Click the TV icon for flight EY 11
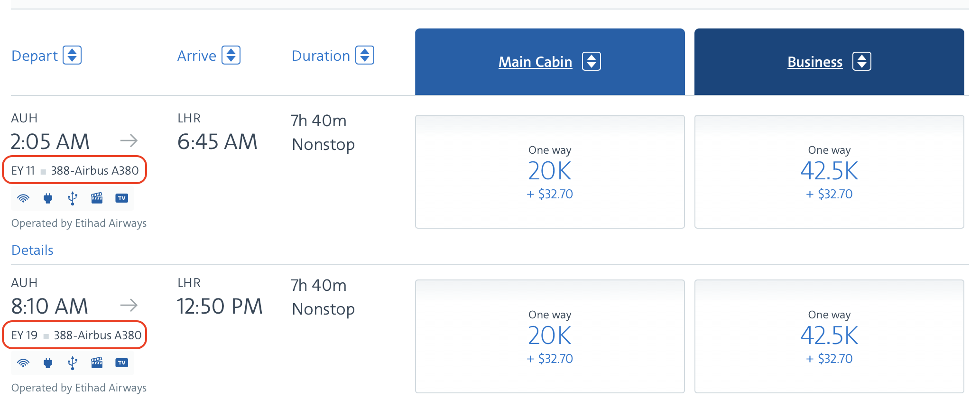This screenshot has width=980, height=409. pos(122,198)
